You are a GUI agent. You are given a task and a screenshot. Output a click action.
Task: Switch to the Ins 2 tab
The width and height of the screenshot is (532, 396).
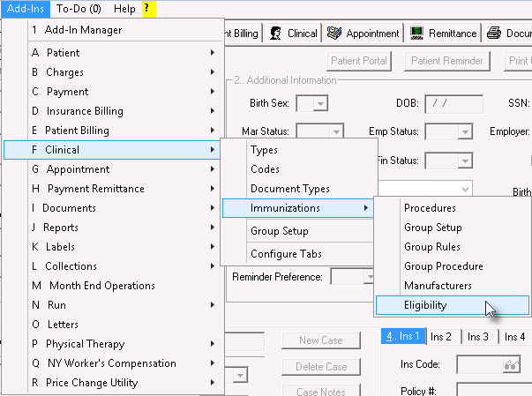click(441, 337)
